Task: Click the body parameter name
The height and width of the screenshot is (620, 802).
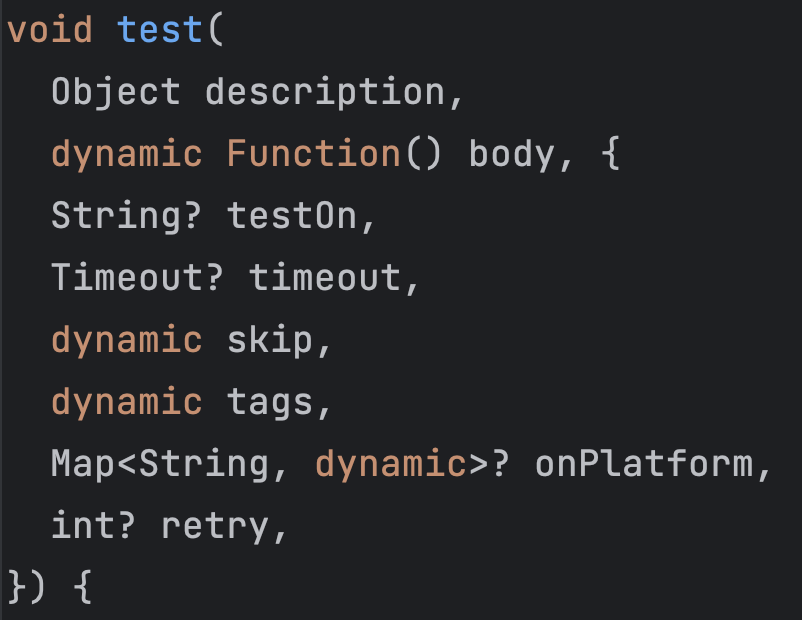Action: [x=512, y=154]
